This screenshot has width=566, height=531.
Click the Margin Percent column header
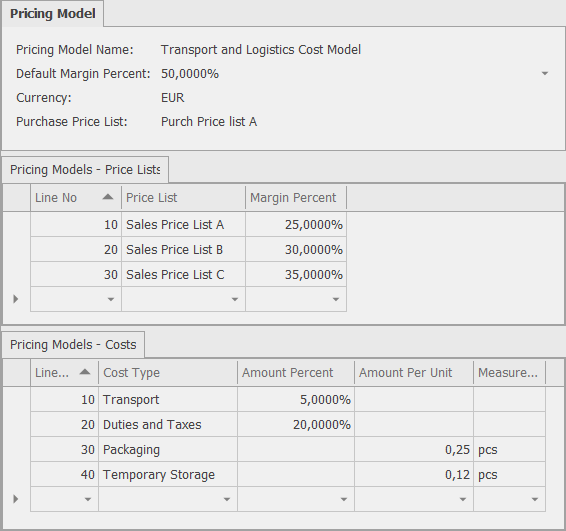click(x=296, y=198)
